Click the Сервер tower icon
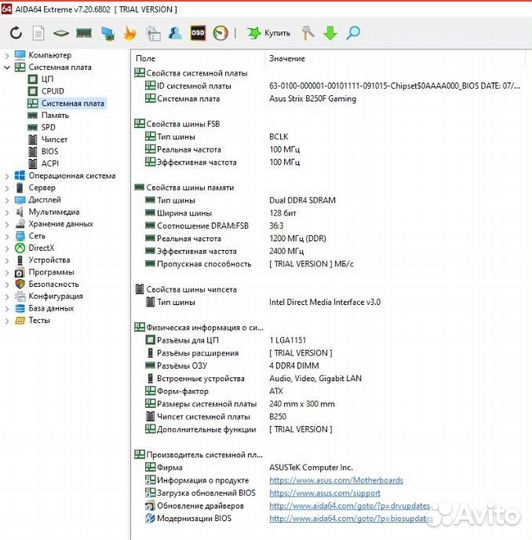The width and height of the screenshot is (532, 540). 20,188
